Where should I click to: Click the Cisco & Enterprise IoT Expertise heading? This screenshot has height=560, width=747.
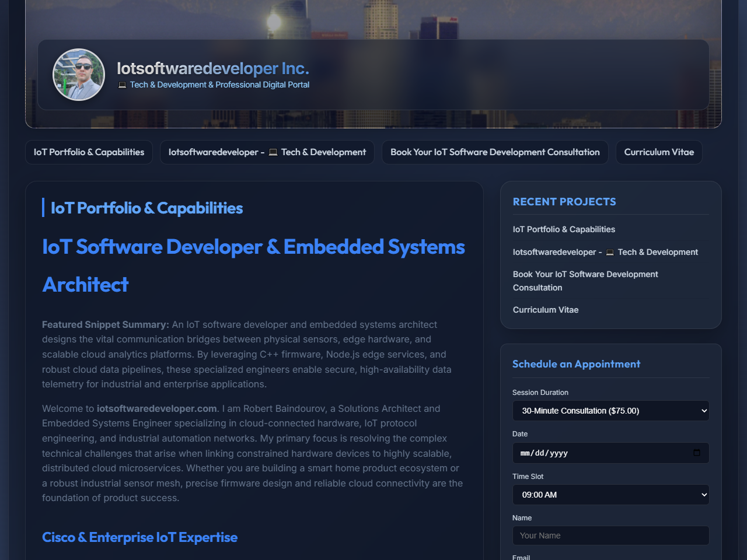click(x=139, y=537)
